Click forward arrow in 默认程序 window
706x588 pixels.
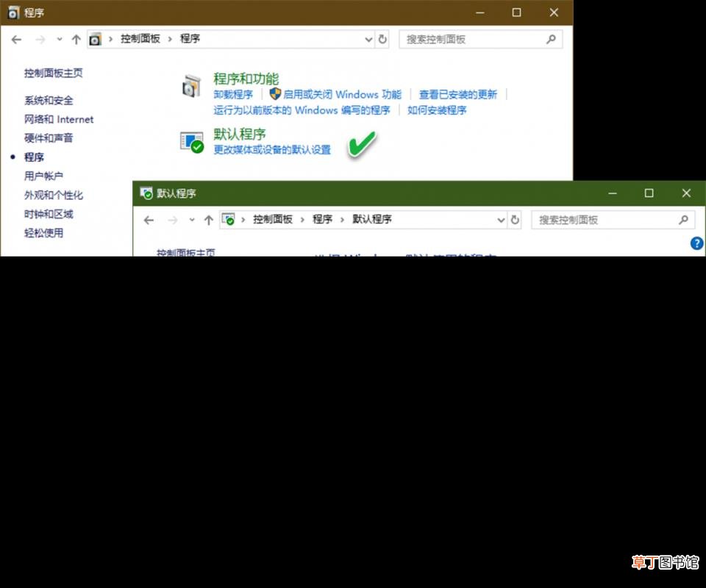pos(172,220)
